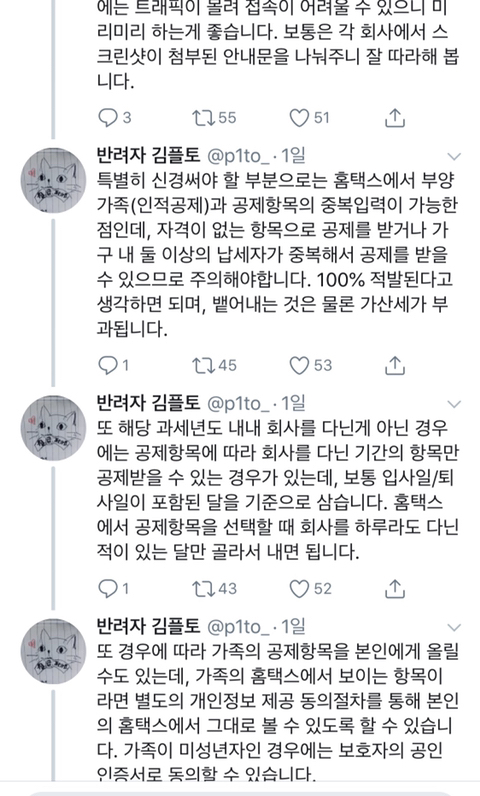
Task: Like the tweet showing 53 likes
Action: (x=299, y=366)
